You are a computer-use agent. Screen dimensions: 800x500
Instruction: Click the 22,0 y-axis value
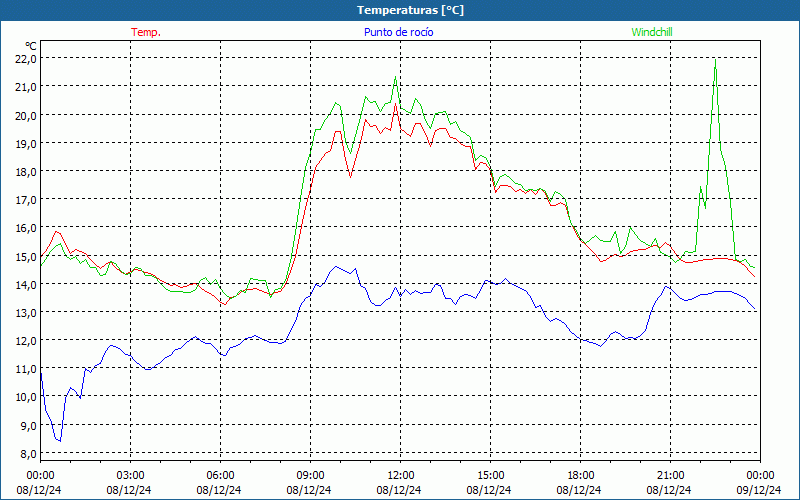pyautogui.click(x=26, y=59)
